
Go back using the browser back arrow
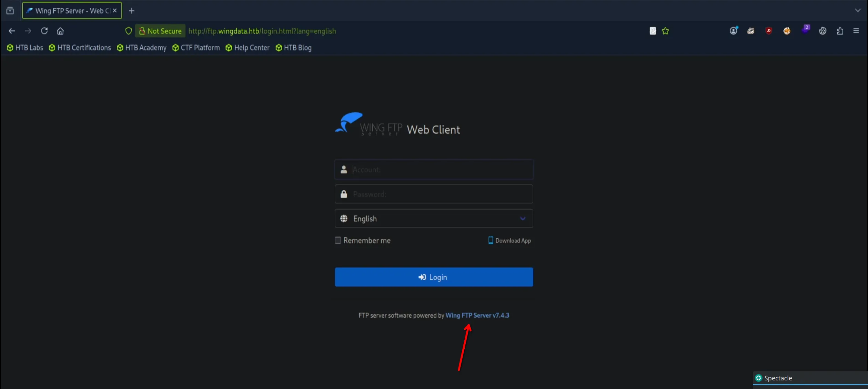click(12, 31)
